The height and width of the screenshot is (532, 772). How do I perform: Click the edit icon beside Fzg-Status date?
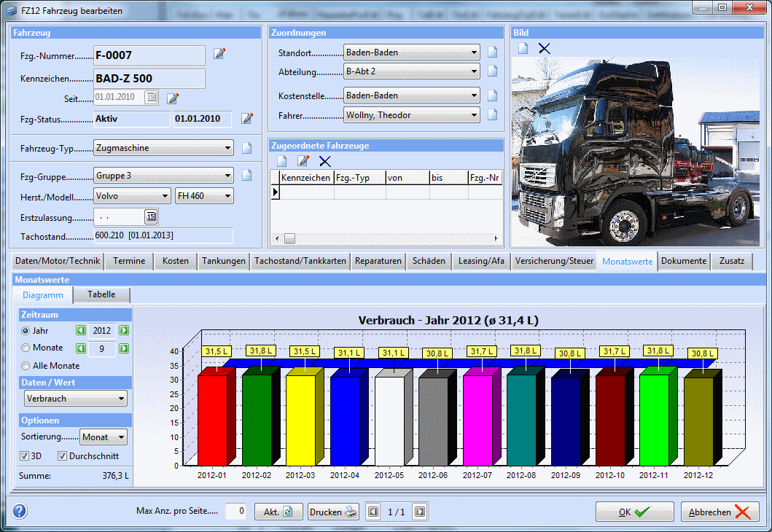coord(247,118)
